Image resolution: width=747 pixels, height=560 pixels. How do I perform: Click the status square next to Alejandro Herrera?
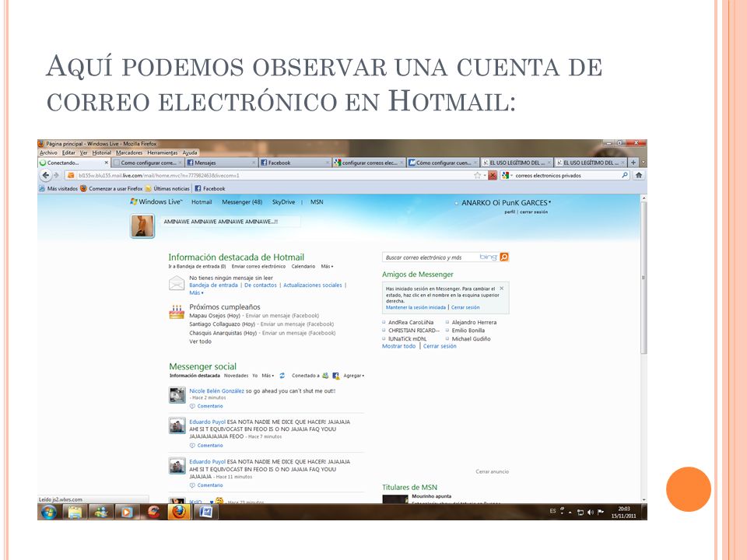[x=447, y=322]
